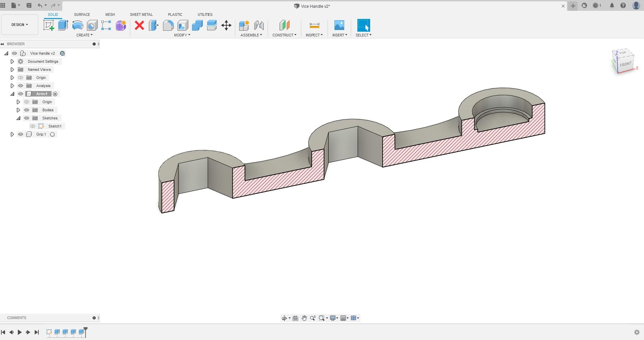Screen dimensions: 644x340
Task: Open the Surface ribbon tab
Action: click(x=82, y=15)
